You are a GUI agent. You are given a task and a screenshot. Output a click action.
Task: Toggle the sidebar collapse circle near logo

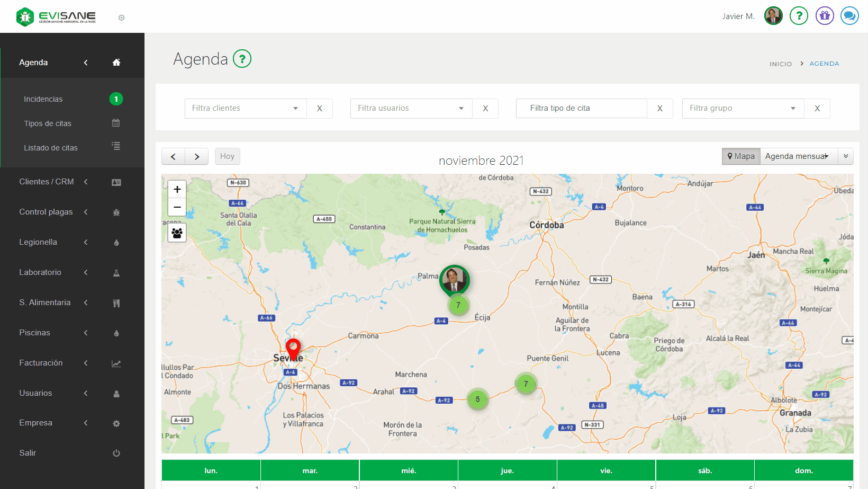(x=122, y=17)
